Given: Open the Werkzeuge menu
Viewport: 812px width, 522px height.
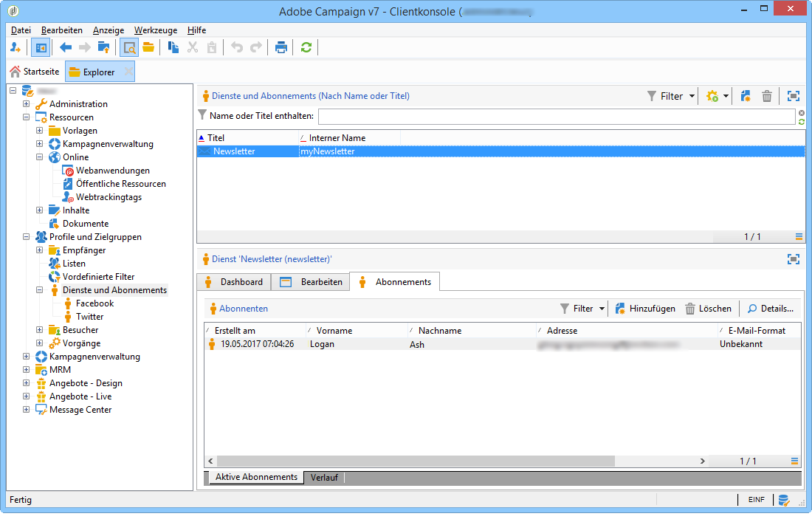Looking at the screenshot, I should (155, 30).
